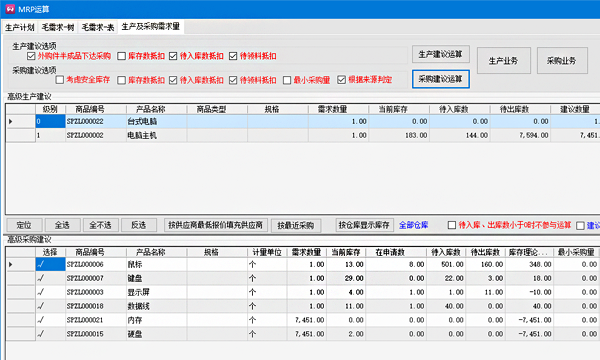The image size is (600, 360).
Task: Click the 显示屏 product name cell
Action: click(157, 292)
